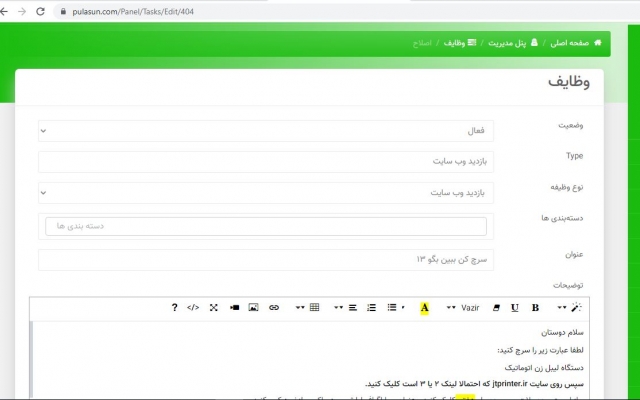640x400 pixels.
Task: Toggle underline formatting
Action: coord(515,308)
